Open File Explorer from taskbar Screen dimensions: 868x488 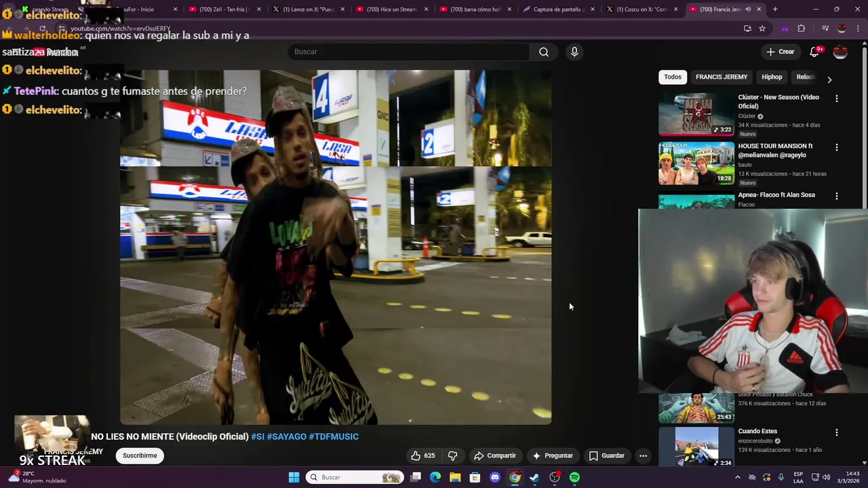point(455,478)
